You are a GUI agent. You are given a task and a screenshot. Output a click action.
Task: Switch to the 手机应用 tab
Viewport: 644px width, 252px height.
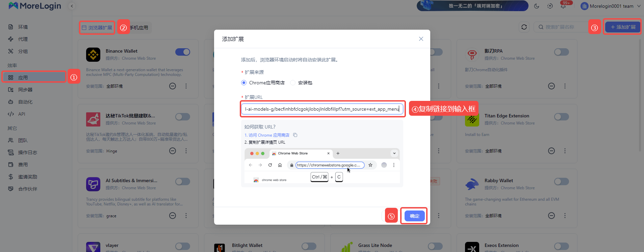click(139, 28)
